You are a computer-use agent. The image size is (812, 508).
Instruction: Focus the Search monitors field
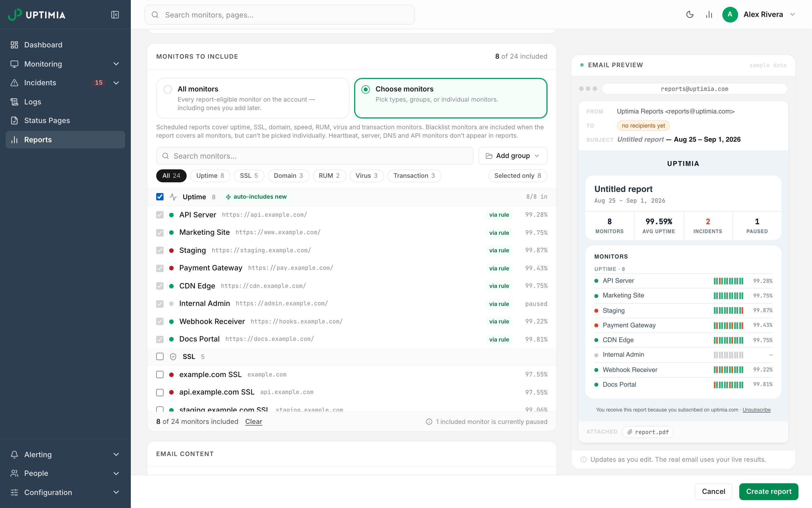(x=315, y=156)
